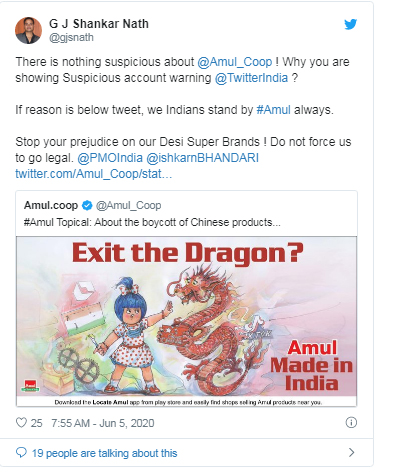Open twitter.com/Amul_Coop/stat... link
Screen dimensions: 398x473
tap(94, 174)
